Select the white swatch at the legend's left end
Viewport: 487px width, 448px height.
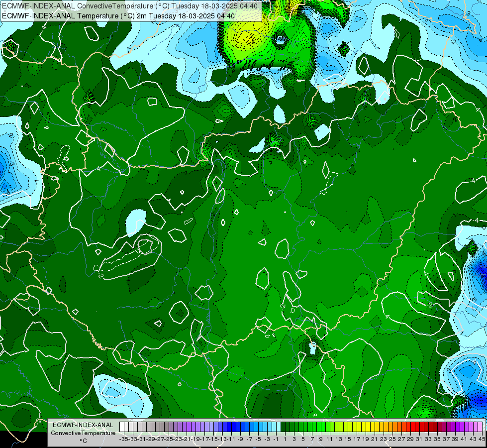click(x=122, y=427)
